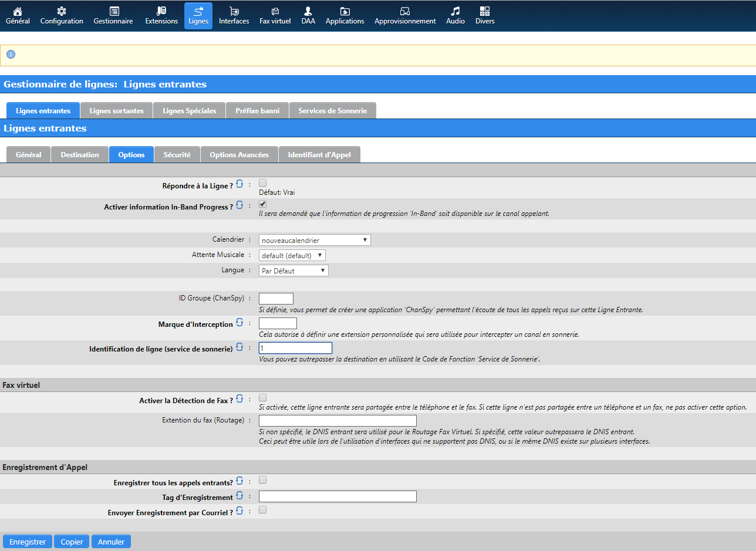
Task: Click the Extention du fax input field
Action: tap(338, 421)
